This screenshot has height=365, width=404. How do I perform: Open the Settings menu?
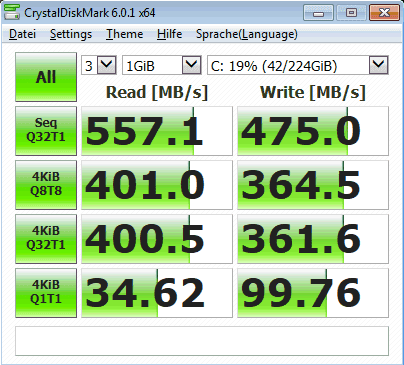pos(71,34)
